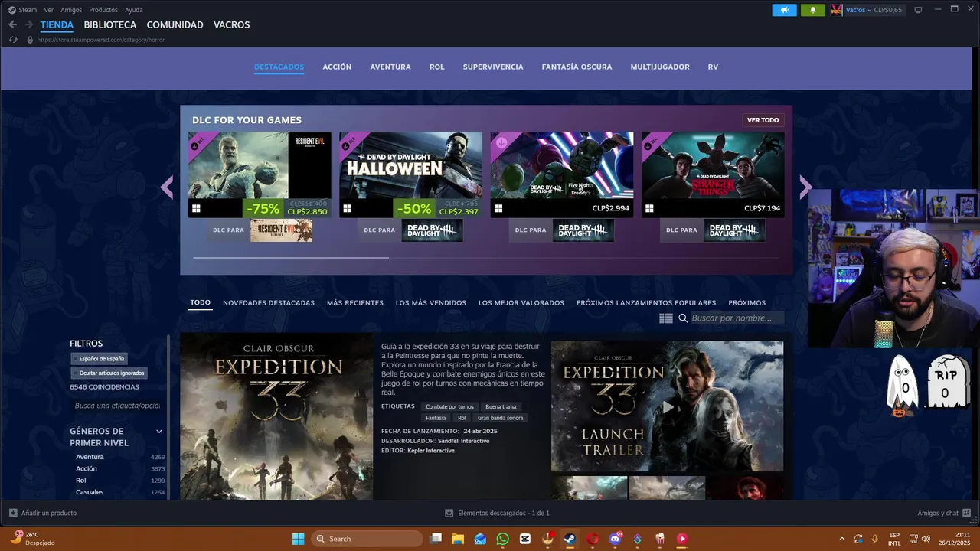Open WhatsApp from the taskbar
The height and width of the screenshot is (551, 980).
tap(502, 539)
